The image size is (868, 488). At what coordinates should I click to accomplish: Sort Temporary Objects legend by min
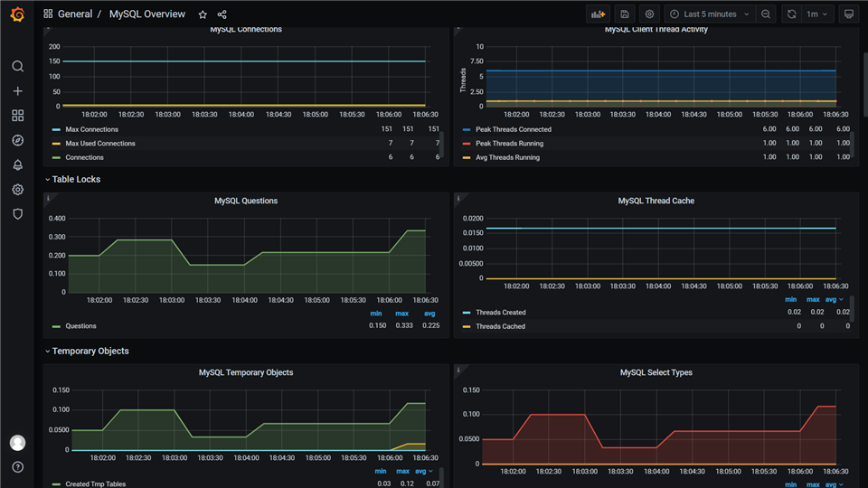pos(381,472)
